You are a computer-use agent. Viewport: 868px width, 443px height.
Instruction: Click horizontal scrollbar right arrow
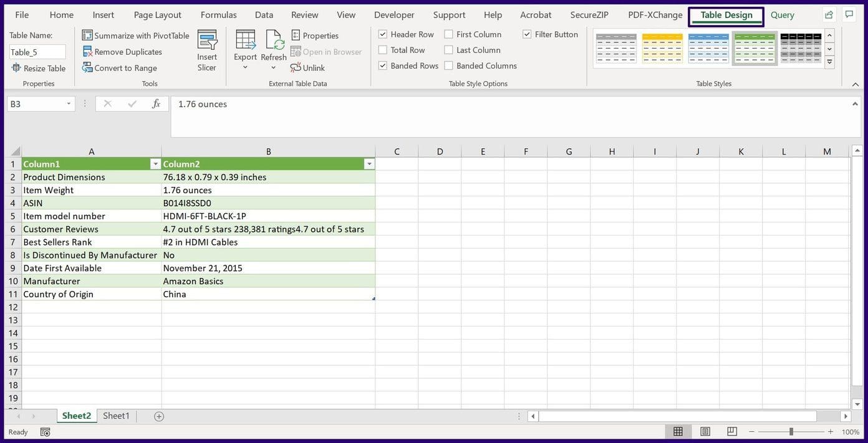(x=846, y=416)
